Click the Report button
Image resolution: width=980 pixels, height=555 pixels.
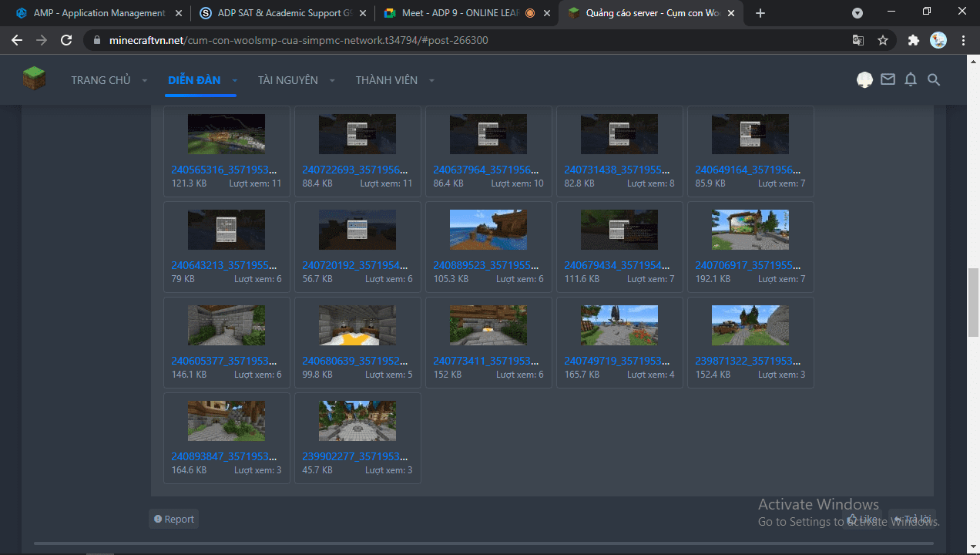click(x=173, y=519)
